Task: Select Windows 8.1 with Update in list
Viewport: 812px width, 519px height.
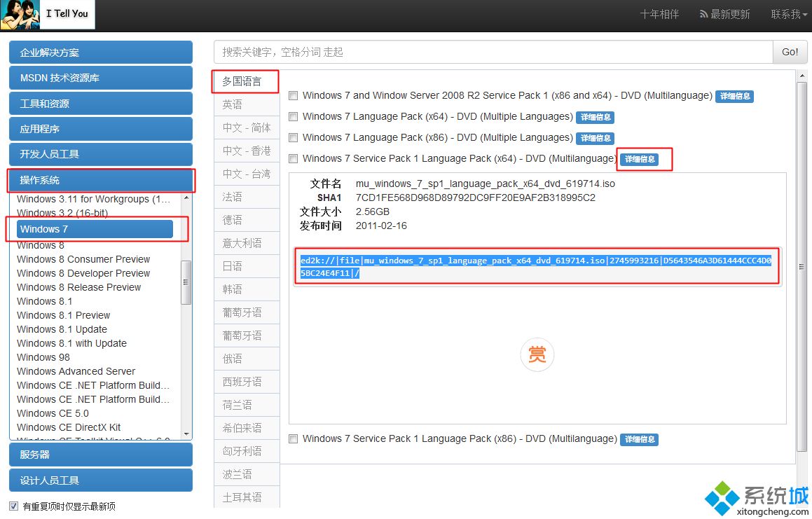Action: tap(71, 343)
